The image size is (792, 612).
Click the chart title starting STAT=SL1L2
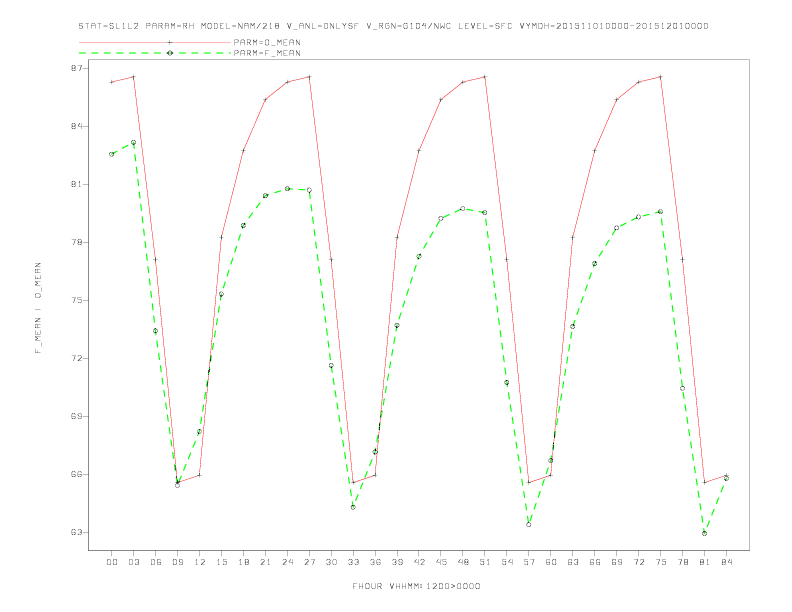point(393,26)
